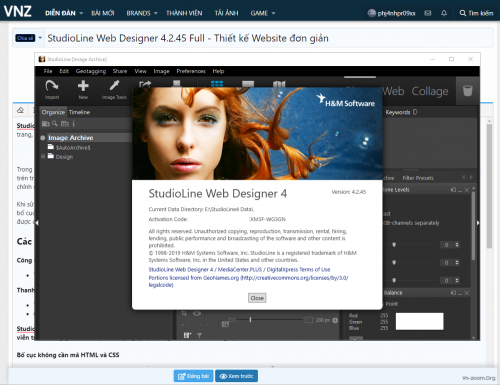500x385 pixels.
Task: Expand the Design folder tree node
Action: 43,156
